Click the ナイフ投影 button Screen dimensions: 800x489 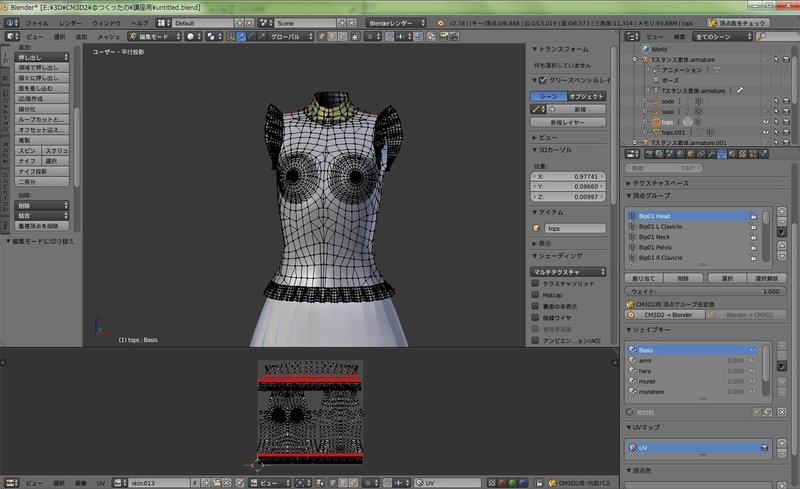pyautogui.click(x=42, y=171)
